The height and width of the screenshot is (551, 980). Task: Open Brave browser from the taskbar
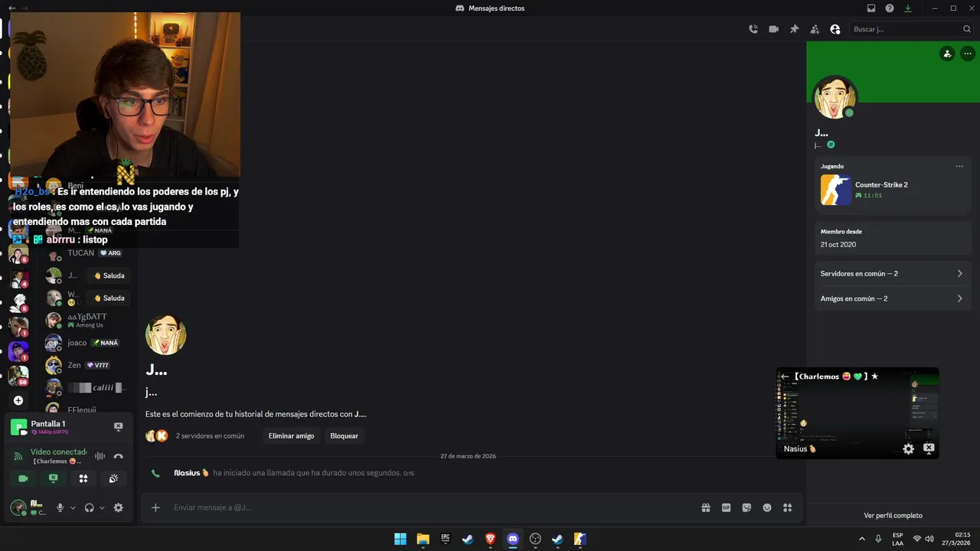click(x=490, y=539)
